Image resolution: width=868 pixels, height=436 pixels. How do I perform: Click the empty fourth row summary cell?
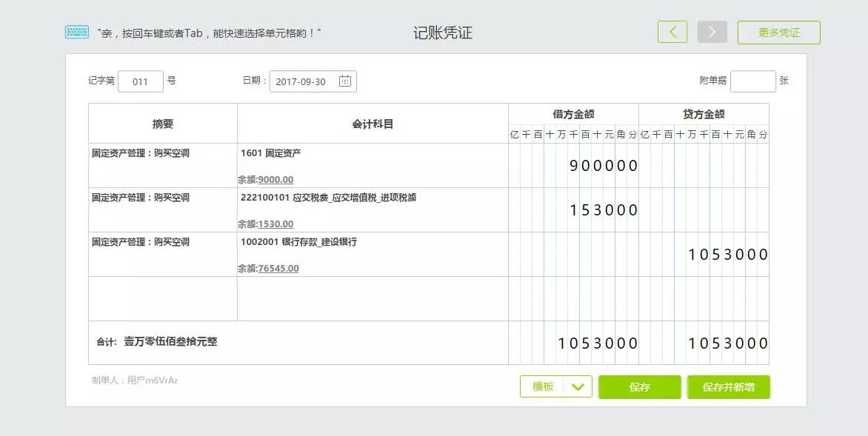[x=163, y=298]
